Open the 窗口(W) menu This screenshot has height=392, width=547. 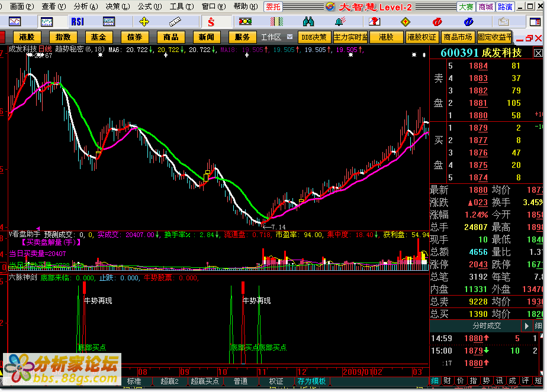(x=214, y=7)
